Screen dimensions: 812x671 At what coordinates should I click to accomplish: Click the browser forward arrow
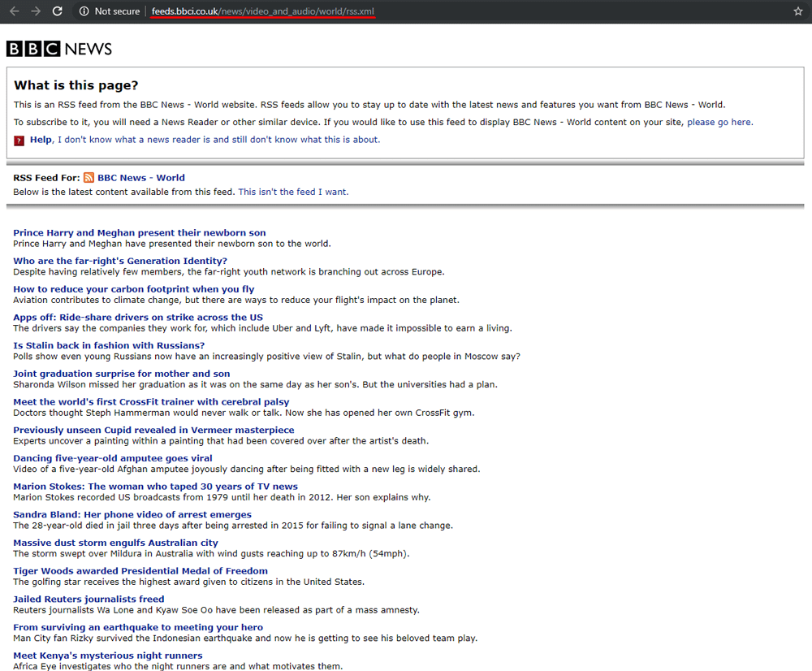35,11
